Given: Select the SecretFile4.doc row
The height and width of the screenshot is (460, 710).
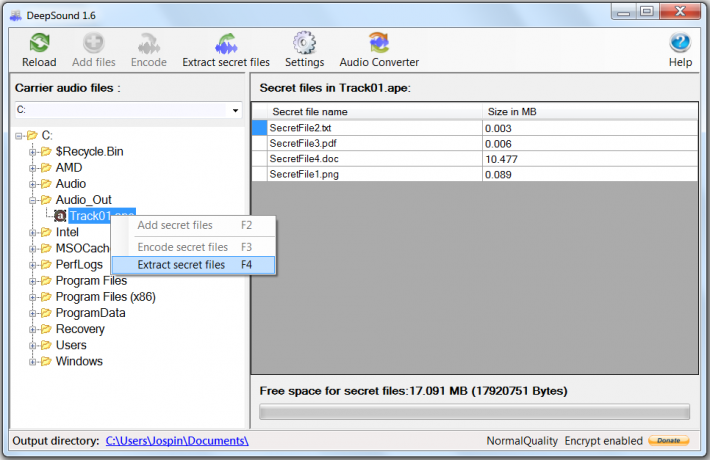Looking at the screenshot, I should (x=475, y=159).
